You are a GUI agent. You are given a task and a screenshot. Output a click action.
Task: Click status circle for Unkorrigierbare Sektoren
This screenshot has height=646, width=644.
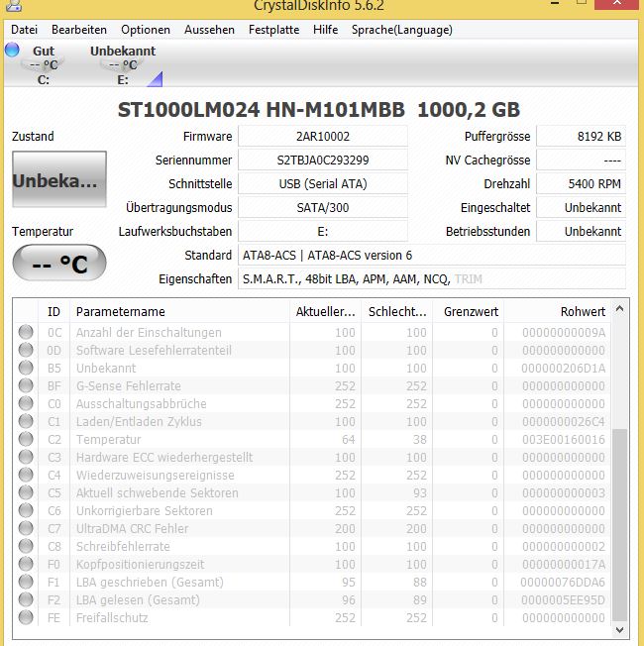[26, 510]
